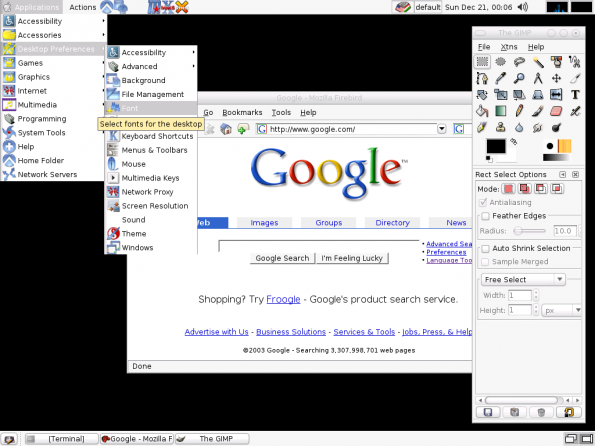The width and height of the screenshot is (595, 446).
Task: Pick the Paintbrush tool
Action: click(x=538, y=111)
